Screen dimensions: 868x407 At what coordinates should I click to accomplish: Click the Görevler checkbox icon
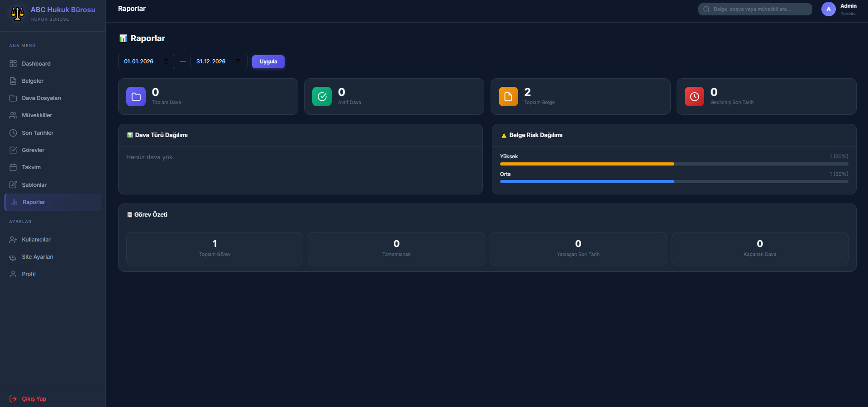click(13, 150)
